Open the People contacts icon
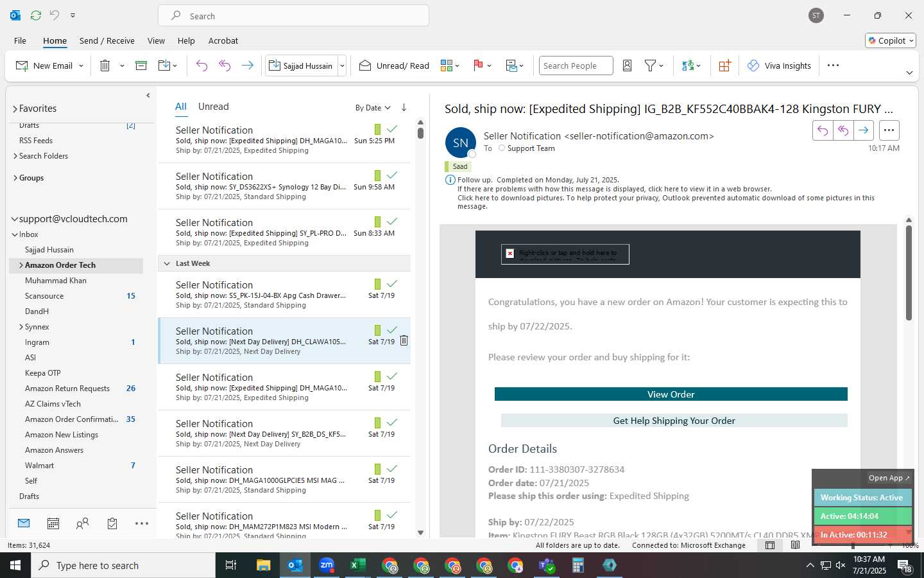The height and width of the screenshot is (578, 924). pyautogui.click(x=82, y=524)
